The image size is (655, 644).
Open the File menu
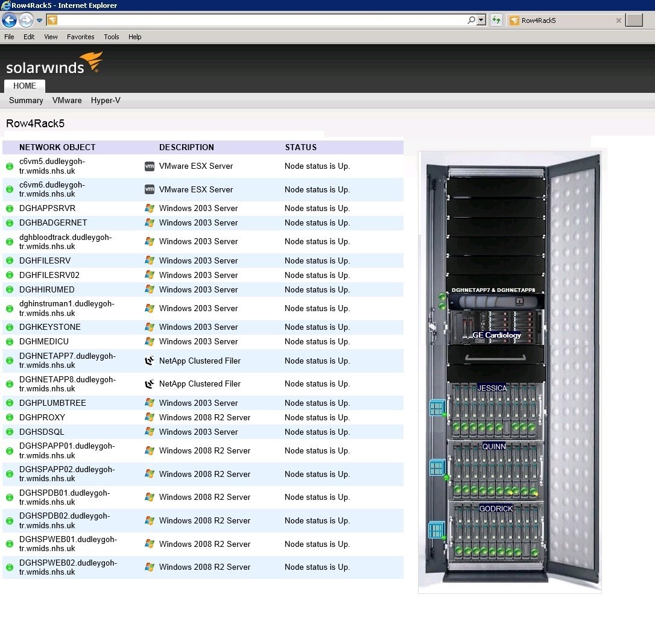[x=9, y=37]
